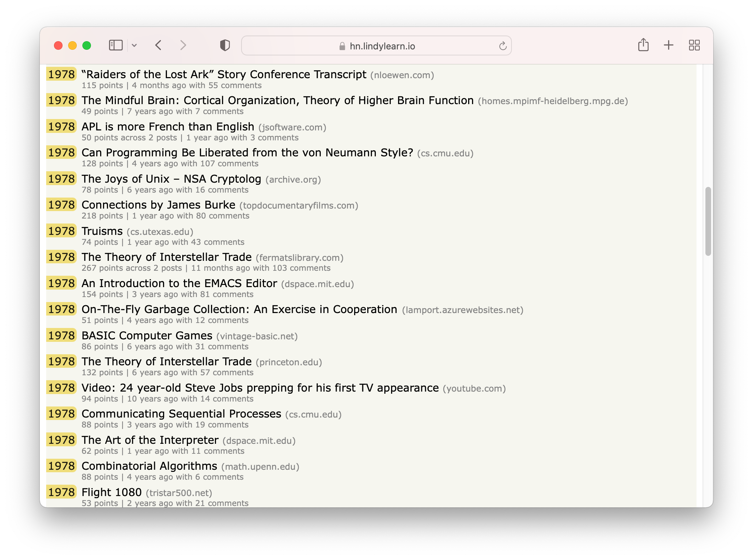The image size is (753, 560).
Task: Visit the fermatslibrary.com domain link
Action: pyautogui.click(x=299, y=258)
